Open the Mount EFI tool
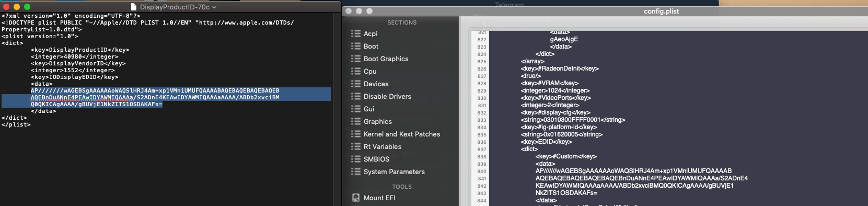Viewport: 868px width, 206px height. point(379,198)
